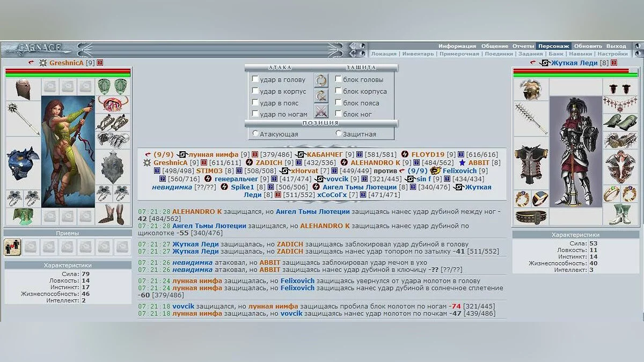Image resolution: width=644 pixels, height=362 pixels.
Task: Open the Общение menu
Action: pos(495,46)
